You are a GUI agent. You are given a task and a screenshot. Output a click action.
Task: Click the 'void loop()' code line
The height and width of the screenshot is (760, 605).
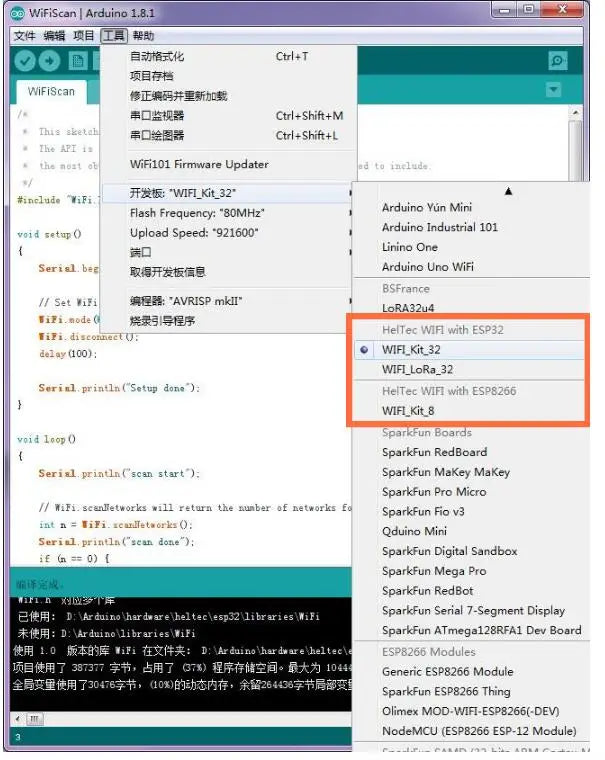47,440
